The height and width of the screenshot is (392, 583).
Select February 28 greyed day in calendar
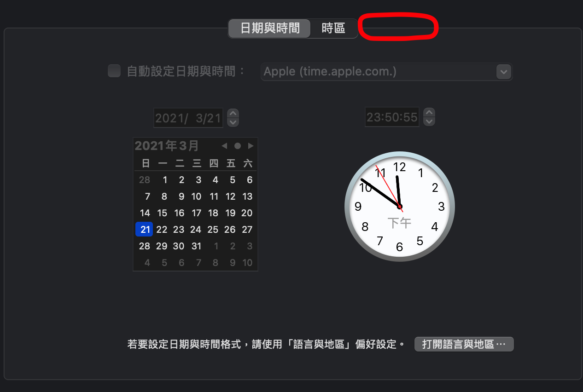(145, 180)
